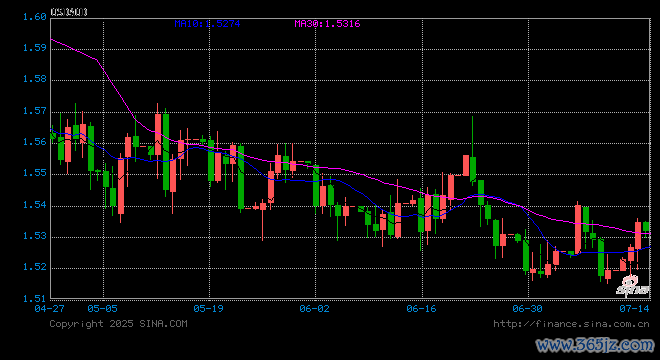
Task: Click the 1.51 price axis label
Action: (35, 299)
